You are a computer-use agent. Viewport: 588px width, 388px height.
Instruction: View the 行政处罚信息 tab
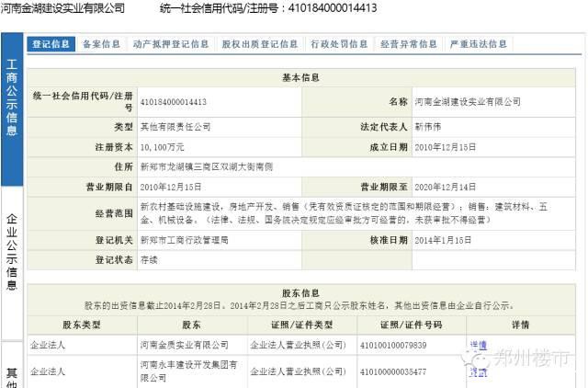point(339,44)
